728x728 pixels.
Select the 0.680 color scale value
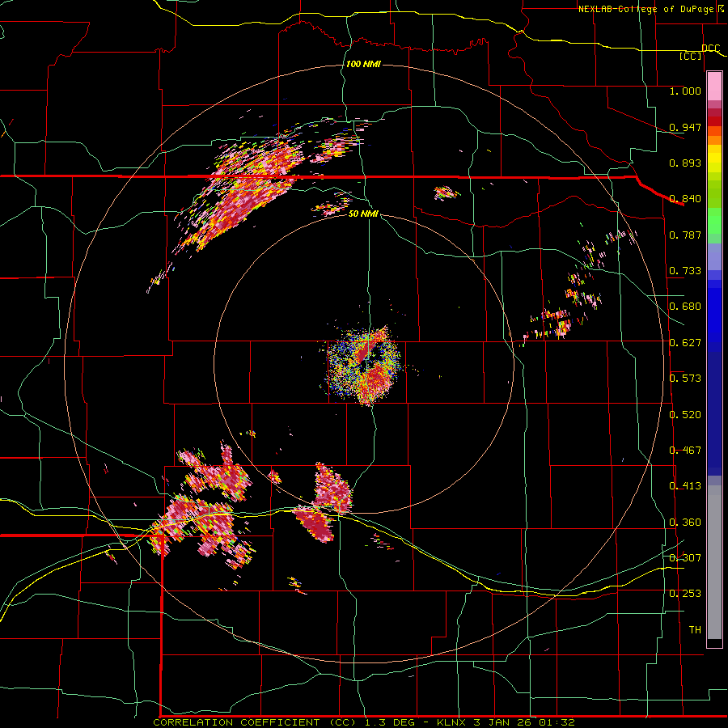pyautogui.click(x=685, y=307)
